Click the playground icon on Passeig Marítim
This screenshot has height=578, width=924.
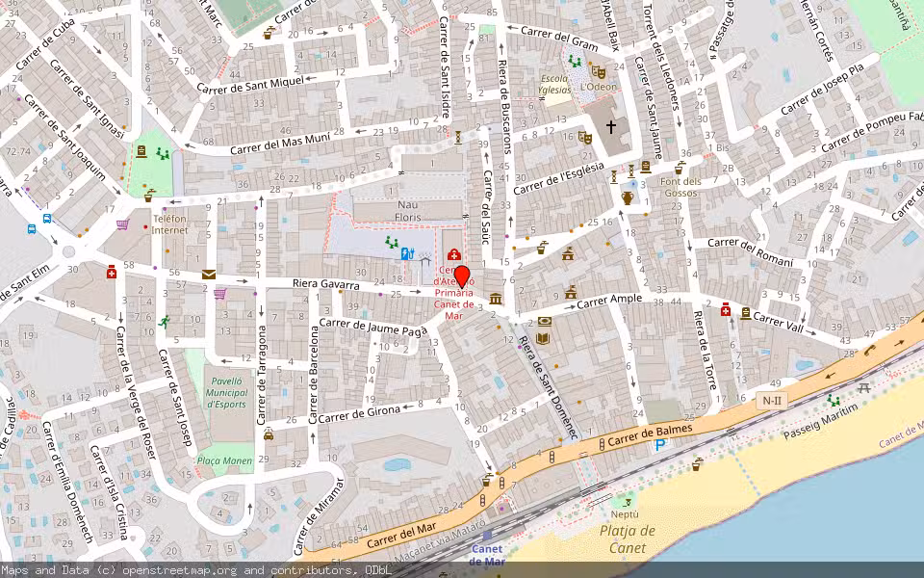click(834, 401)
